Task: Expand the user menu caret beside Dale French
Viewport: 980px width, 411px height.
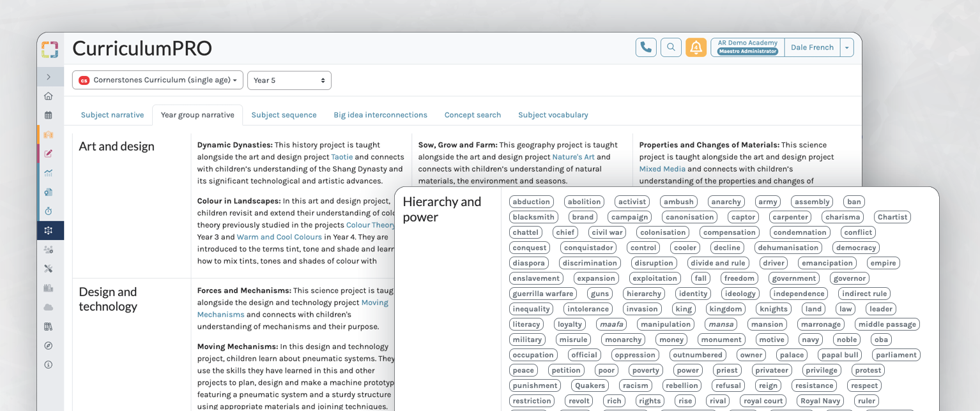Action: point(846,48)
